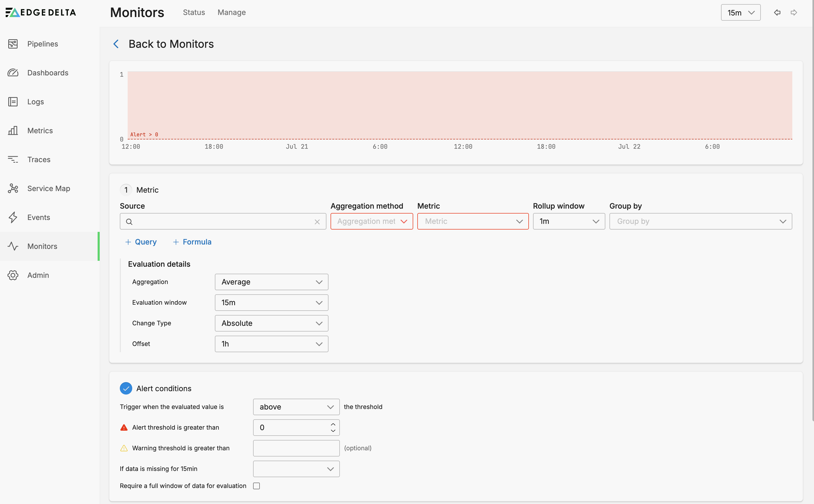This screenshot has height=504, width=814.
Task: Open the Monitors pulse icon
Action: click(x=13, y=246)
